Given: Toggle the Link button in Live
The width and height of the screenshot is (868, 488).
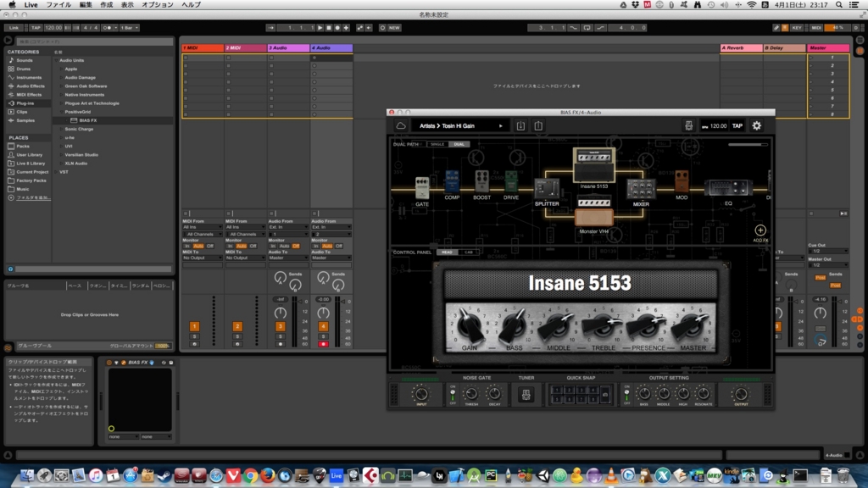Looking at the screenshot, I should click(14, 28).
